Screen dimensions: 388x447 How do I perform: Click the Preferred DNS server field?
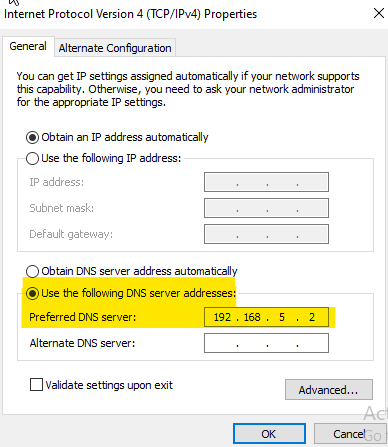[x=266, y=317]
